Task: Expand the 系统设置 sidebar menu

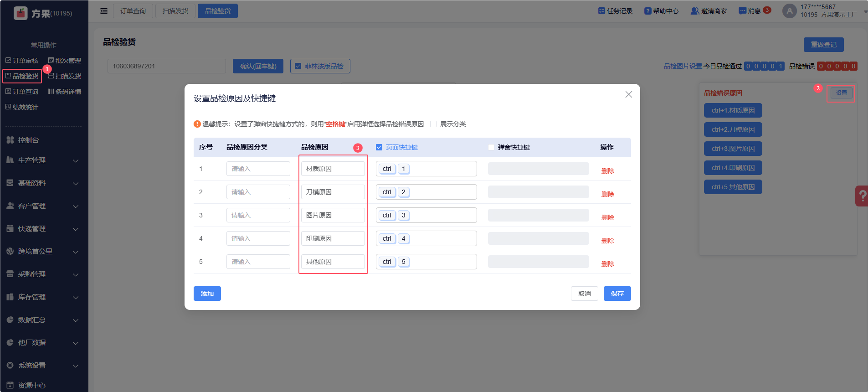Action: click(44, 366)
